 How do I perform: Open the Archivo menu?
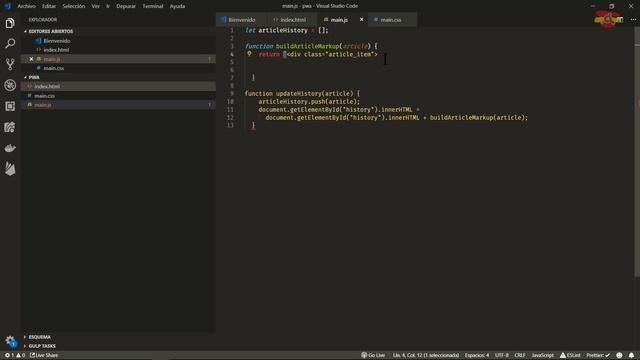click(x=27, y=6)
